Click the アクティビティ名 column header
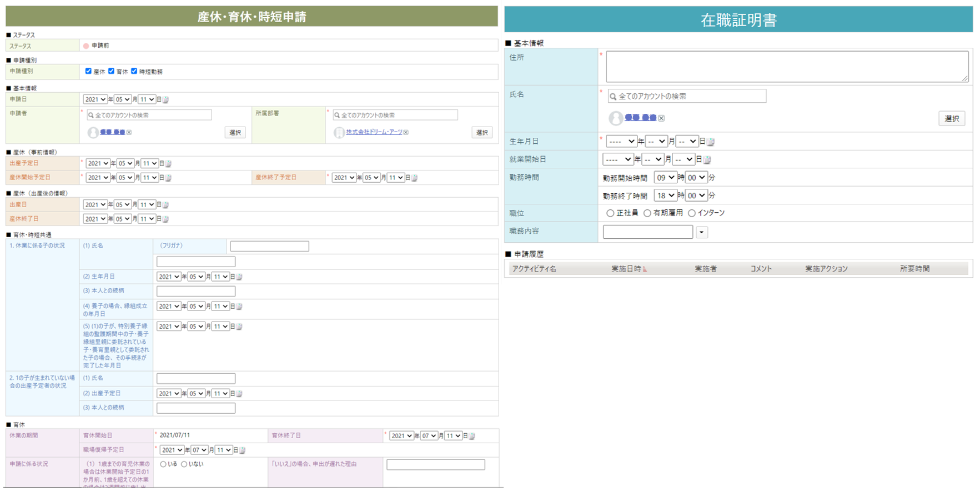This screenshot has width=980, height=496. click(x=534, y=269)
